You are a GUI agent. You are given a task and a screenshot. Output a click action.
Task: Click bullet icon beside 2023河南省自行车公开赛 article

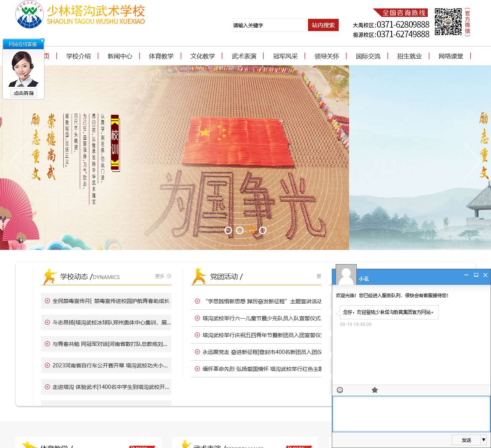click(47, 365)
